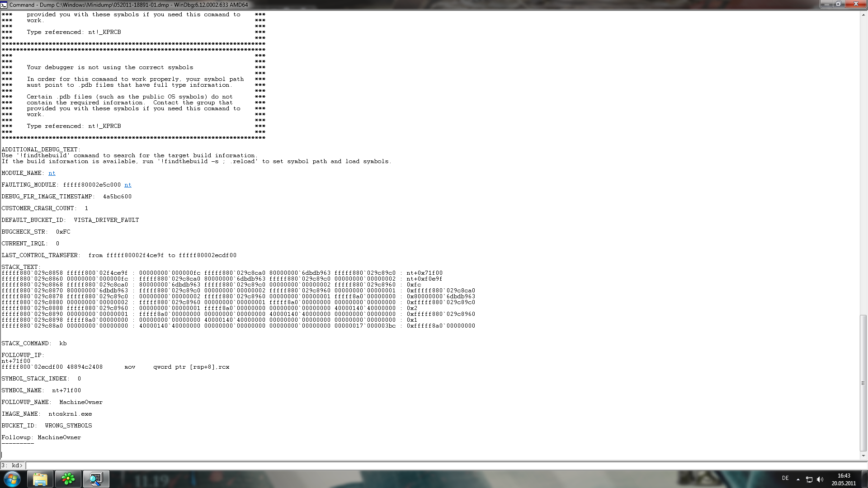Click the vertical scrollbar thumb
Viewport: 868px width, 488px height.
coord(863,383)
